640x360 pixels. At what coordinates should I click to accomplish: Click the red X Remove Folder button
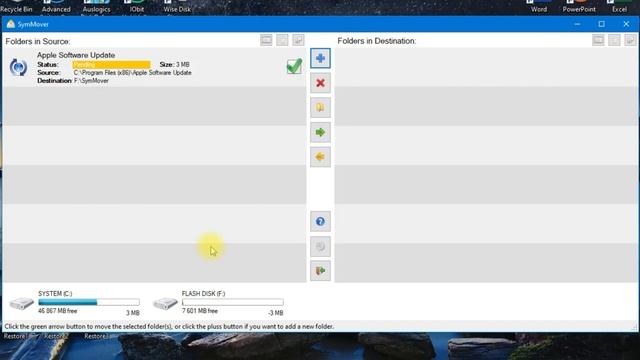(x=320, y=83)
